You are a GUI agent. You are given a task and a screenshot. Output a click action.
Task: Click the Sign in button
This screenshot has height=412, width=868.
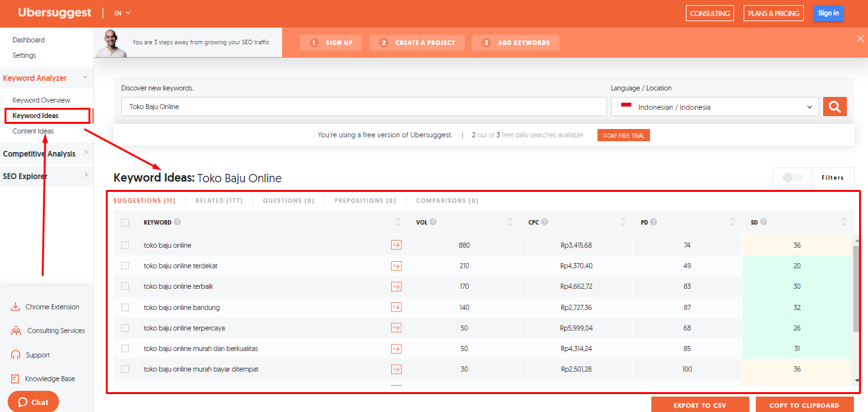828,13
